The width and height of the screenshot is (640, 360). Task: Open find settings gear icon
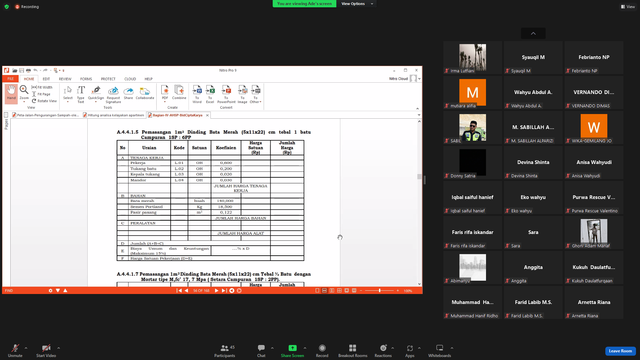point(51,291)
